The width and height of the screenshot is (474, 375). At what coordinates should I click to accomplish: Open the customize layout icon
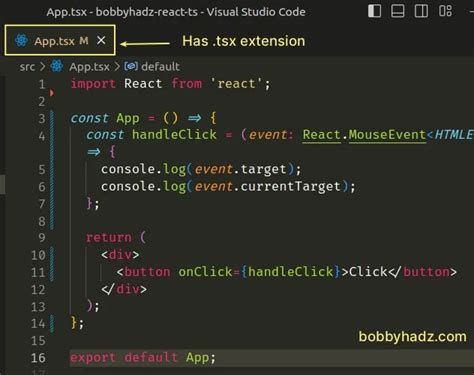click(x=445, y=11)
